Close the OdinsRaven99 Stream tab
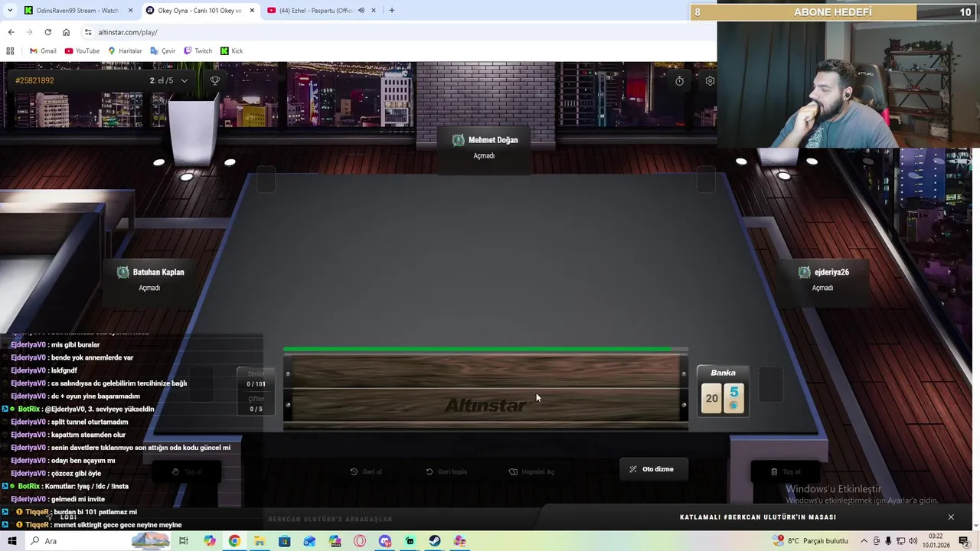This screenshot has width=980, height=551. (130, 11)
